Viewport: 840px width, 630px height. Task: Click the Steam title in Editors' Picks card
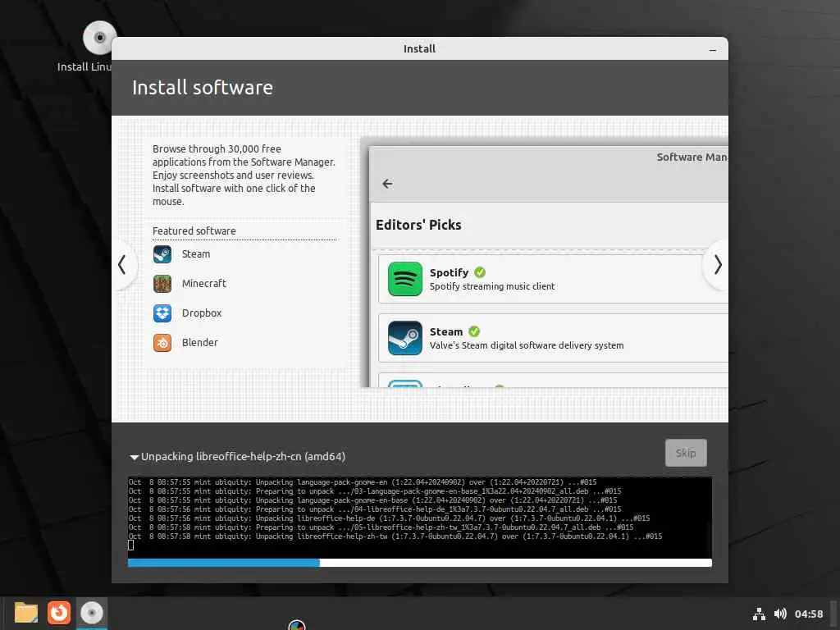(x=445, y=331)
